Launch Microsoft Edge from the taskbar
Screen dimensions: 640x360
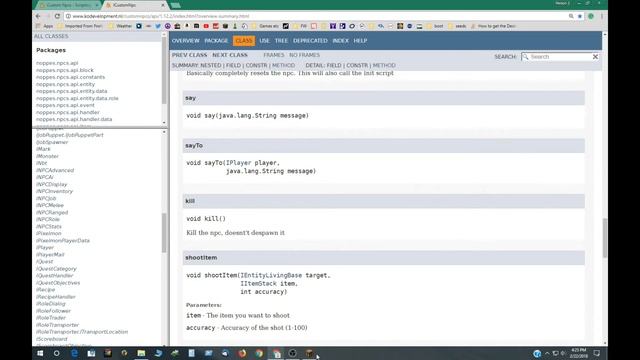pyautogui.click(x=74, y=353)
